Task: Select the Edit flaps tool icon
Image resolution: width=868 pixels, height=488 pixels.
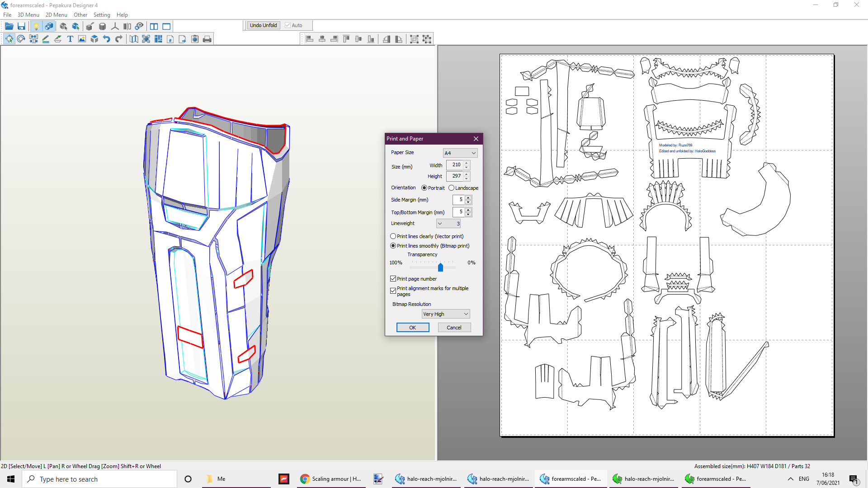Action: (x=58, y=39)
